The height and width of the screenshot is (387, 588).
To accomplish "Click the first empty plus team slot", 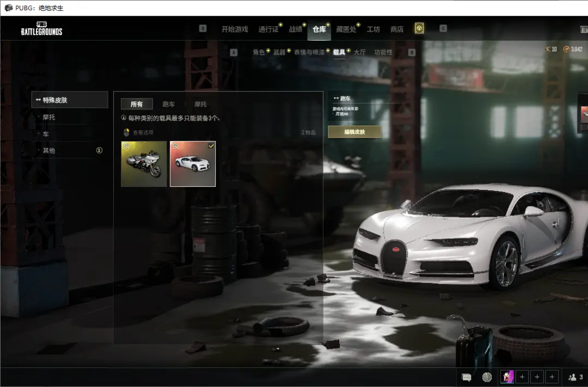I will click(x=522, y=377).
